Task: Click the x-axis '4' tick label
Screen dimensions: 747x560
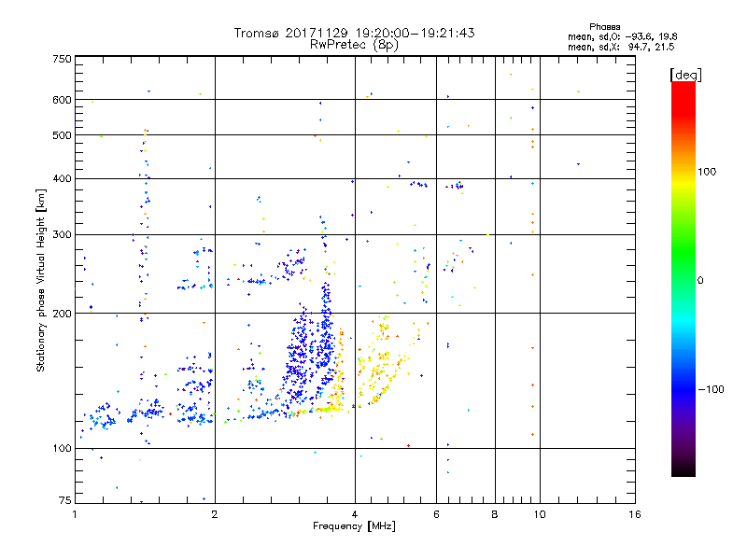Action: click(x=355, y=514)
